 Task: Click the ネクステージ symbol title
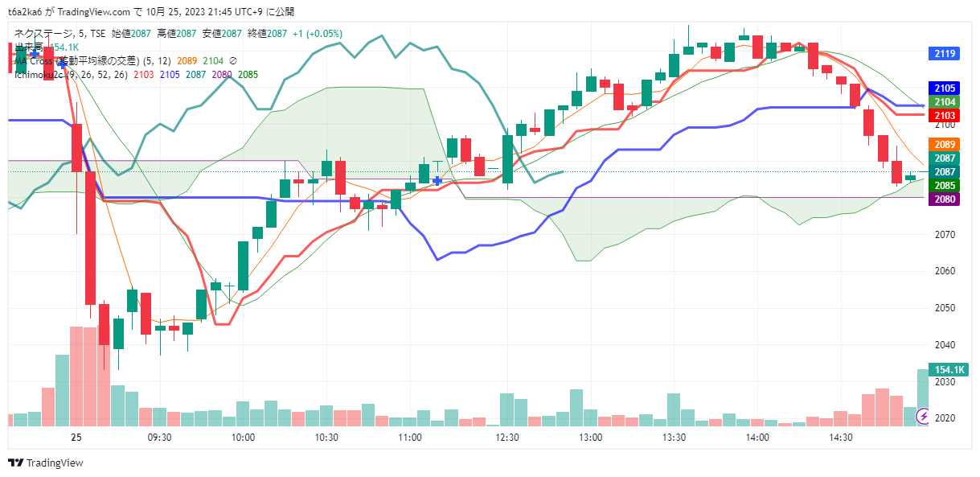(44, 34)
